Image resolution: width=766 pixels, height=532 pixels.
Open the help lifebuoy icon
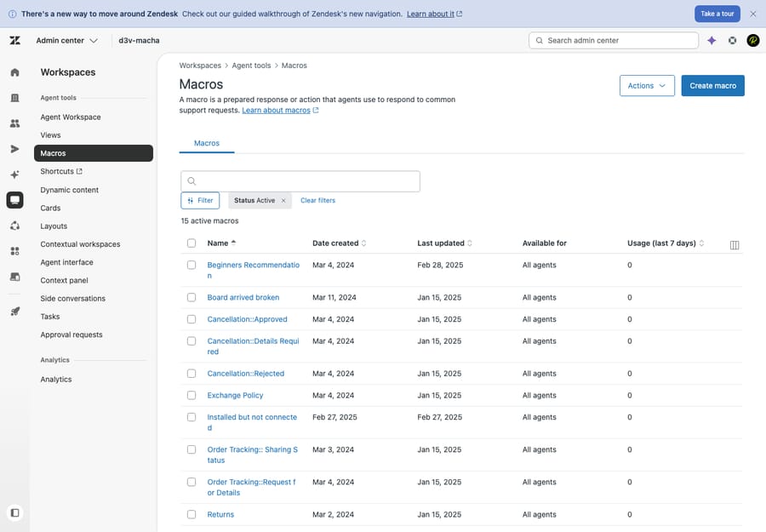pyautogui.click(x=732, y=41)
